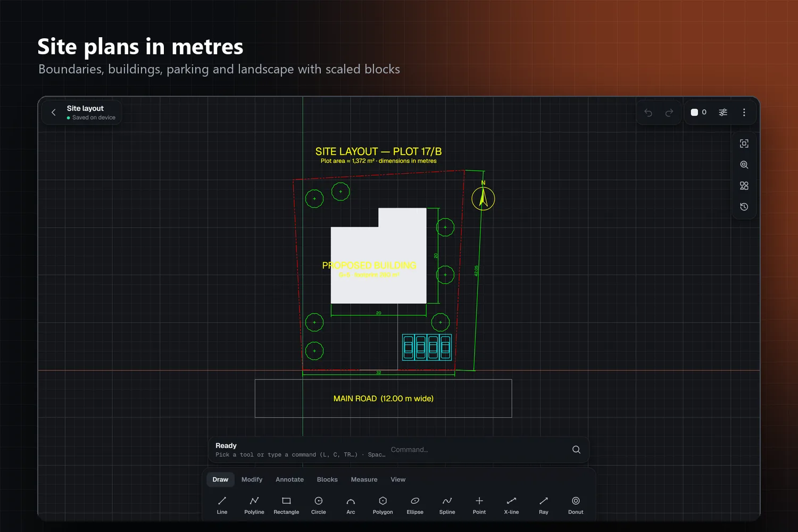Click the redo arrow
The width and height of the screenshot is (798, 532).
669,112
